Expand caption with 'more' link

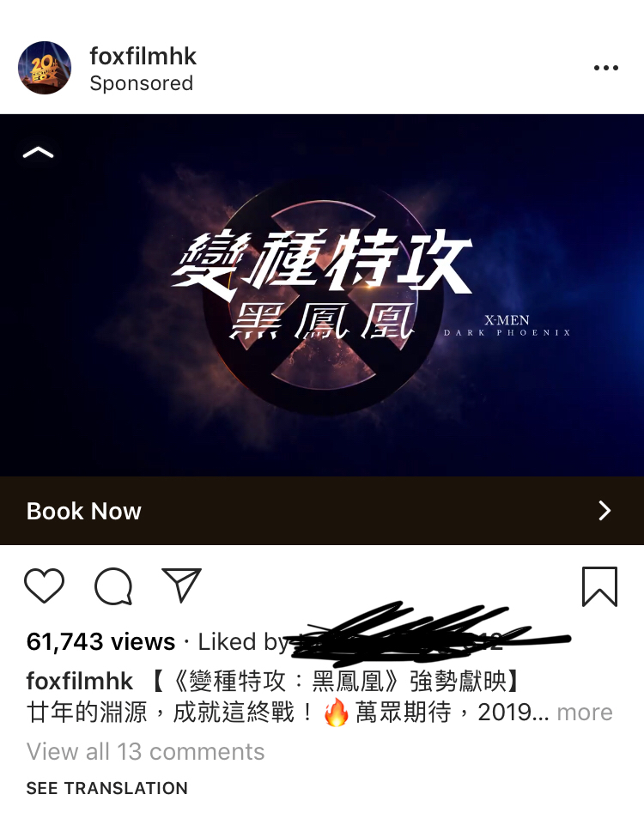(585, 713)
